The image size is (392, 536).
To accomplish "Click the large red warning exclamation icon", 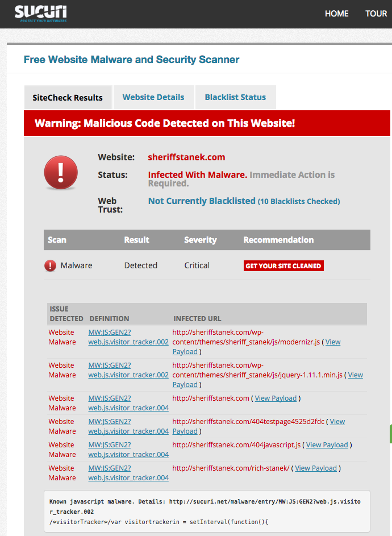I will pyautogui.click(x=61, y=172).
